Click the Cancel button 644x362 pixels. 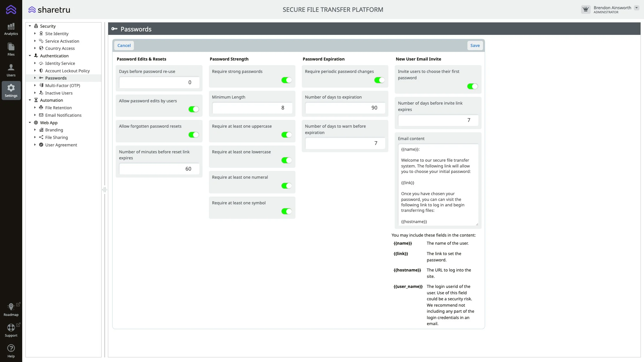tap(124, 46)
